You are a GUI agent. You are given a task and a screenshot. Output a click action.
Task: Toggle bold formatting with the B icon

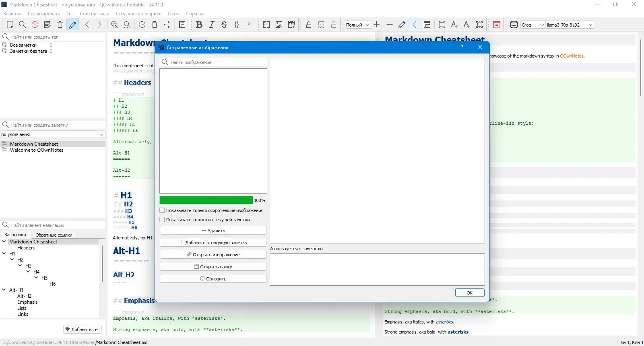point(199,25)
